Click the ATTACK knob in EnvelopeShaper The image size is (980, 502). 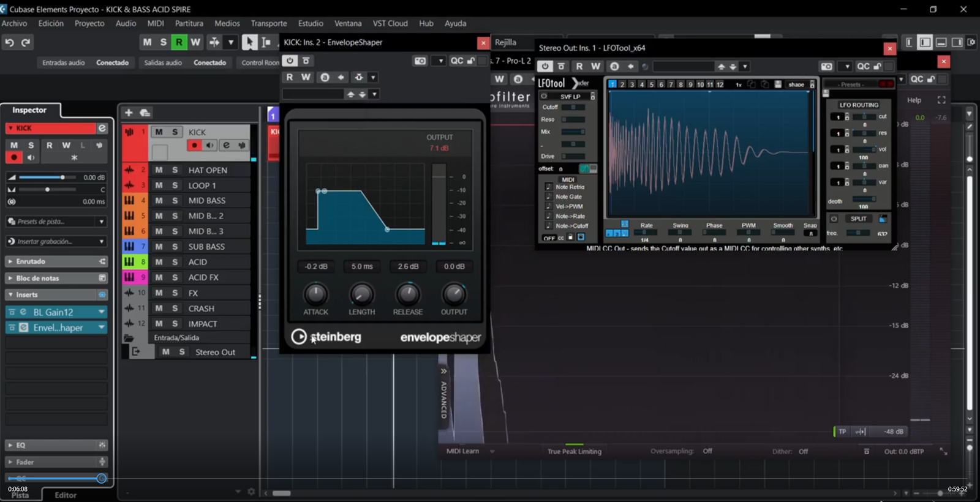coord(315,294)
